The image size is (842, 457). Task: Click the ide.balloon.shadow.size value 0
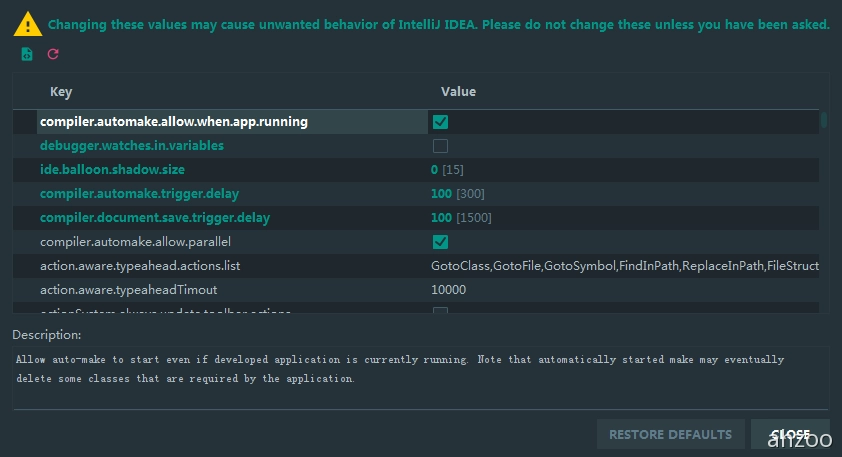point(435,170)
